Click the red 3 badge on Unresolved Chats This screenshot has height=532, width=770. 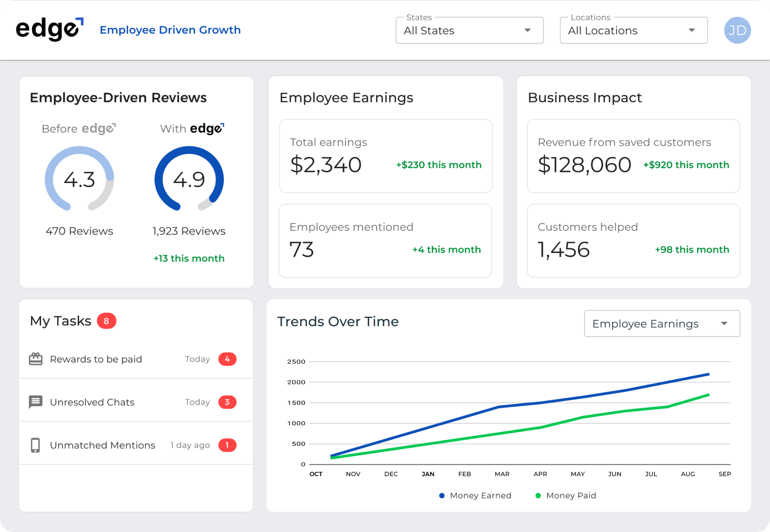click(x=227, y=402)
